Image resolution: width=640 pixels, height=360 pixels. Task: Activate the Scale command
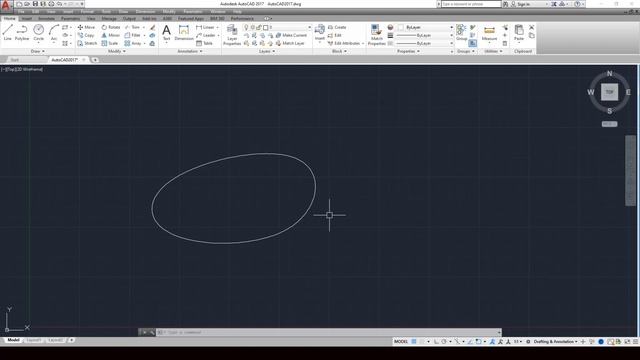(x=110, y=43)
